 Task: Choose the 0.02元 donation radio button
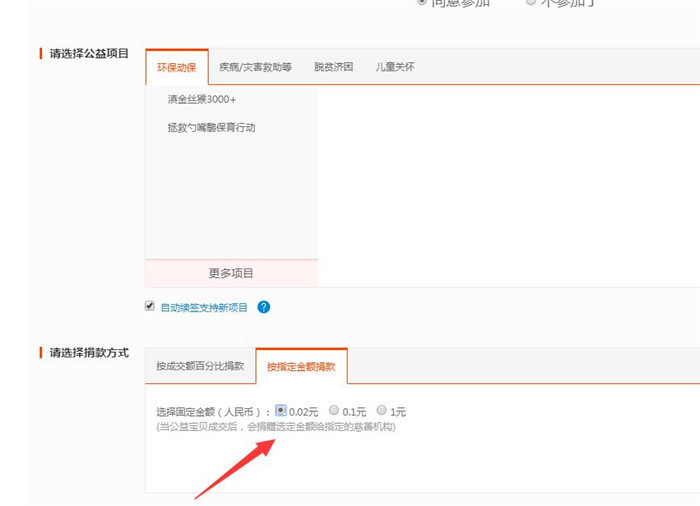281,410
